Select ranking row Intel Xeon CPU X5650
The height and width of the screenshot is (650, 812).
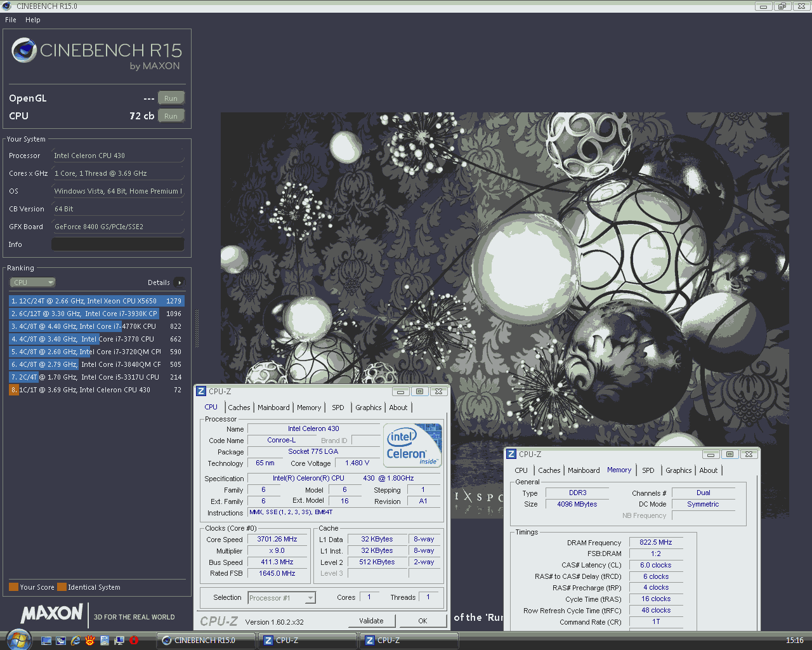96,301
